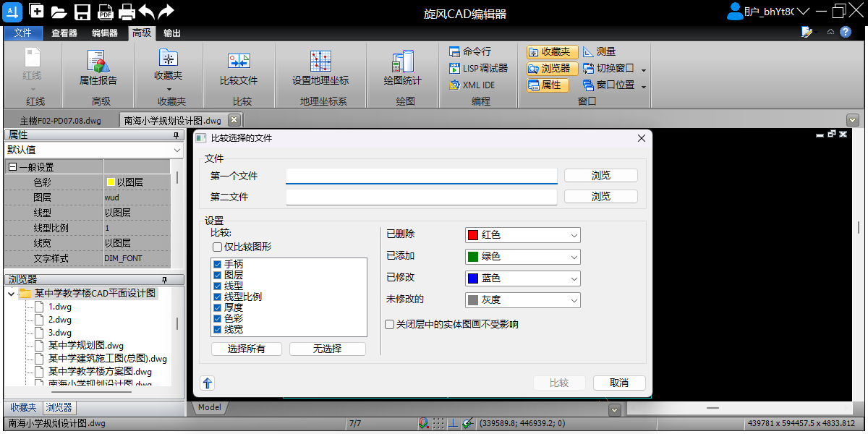
Task: Click the blue swatch for 已修改
Action: coord(473,278)
